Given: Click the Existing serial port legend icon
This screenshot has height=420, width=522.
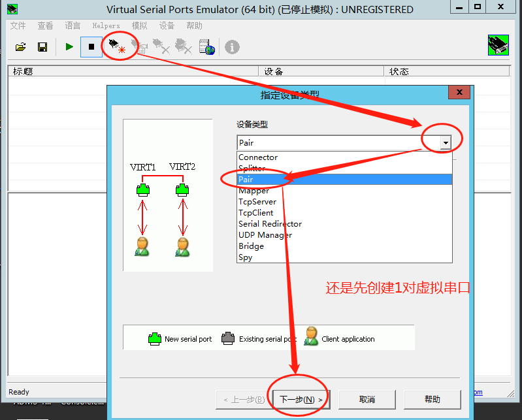Looking at the screenshot, I should click(x=228, y=338).
